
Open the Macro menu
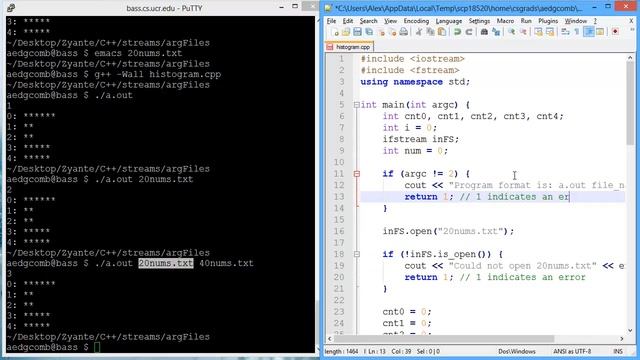[505, 21]
